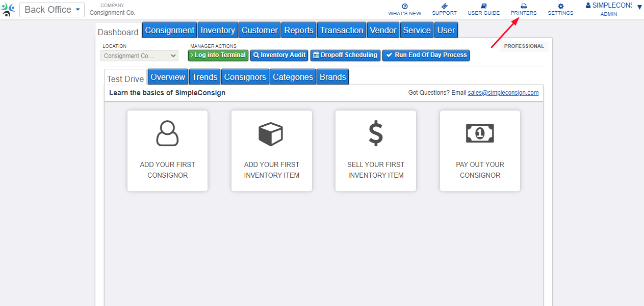The width and height of the screenshot is (644, 306).
Task: Start an Inventory Audit
Action: coord(279,55)
